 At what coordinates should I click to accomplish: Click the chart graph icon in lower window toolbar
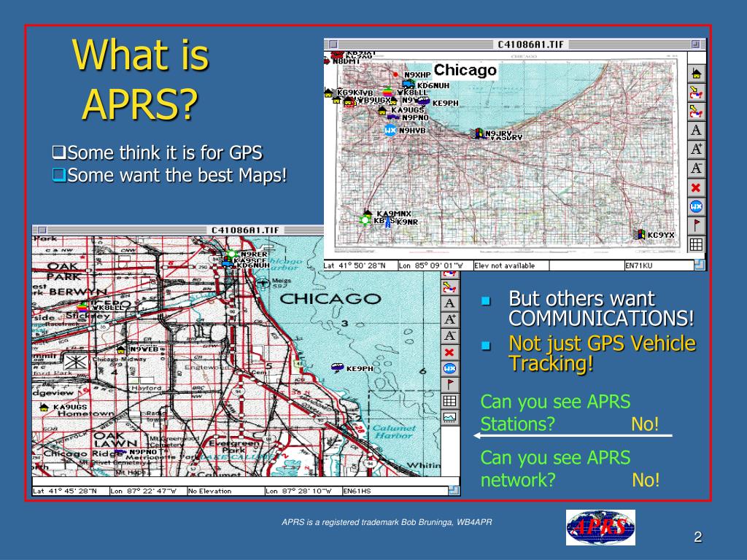(x=449, y=417)
